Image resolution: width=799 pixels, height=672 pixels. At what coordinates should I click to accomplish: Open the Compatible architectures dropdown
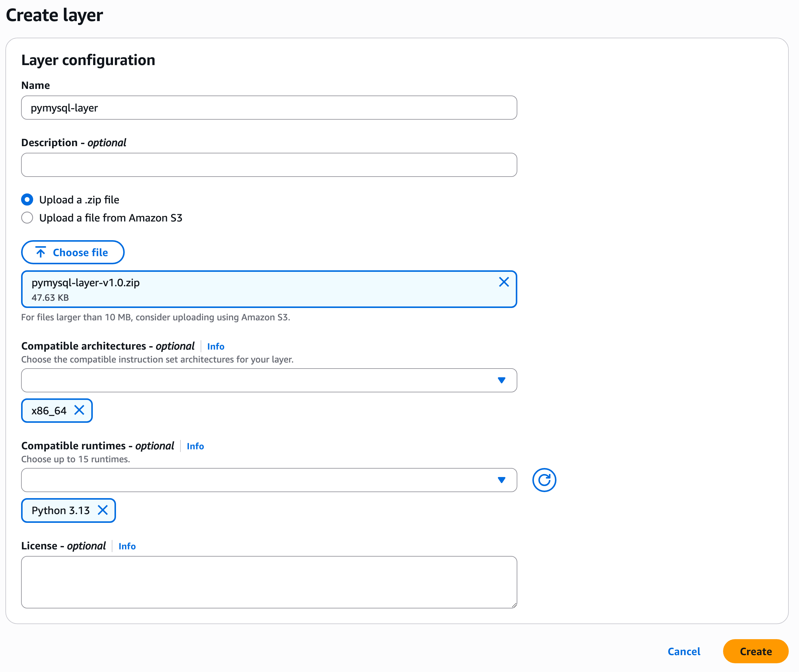pyautogui.click(x=259, y=380)
